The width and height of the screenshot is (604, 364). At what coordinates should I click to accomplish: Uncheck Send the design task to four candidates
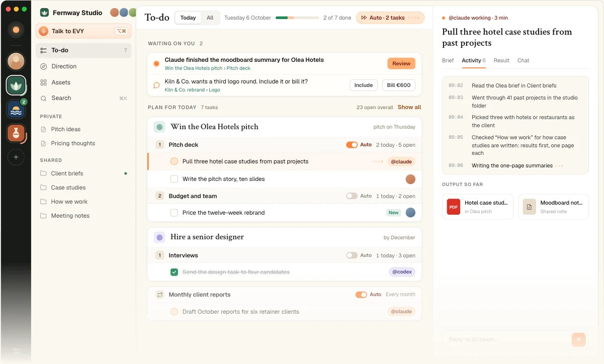(174, 272)
